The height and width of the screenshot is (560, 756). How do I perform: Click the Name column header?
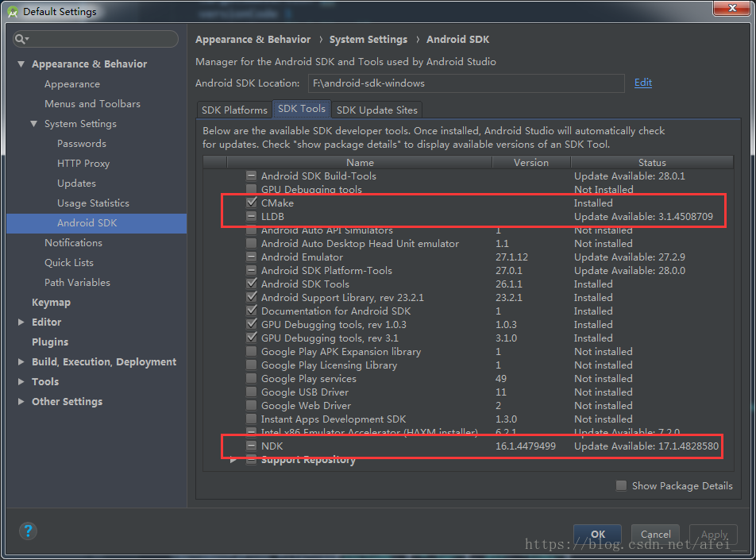point(360,163)
